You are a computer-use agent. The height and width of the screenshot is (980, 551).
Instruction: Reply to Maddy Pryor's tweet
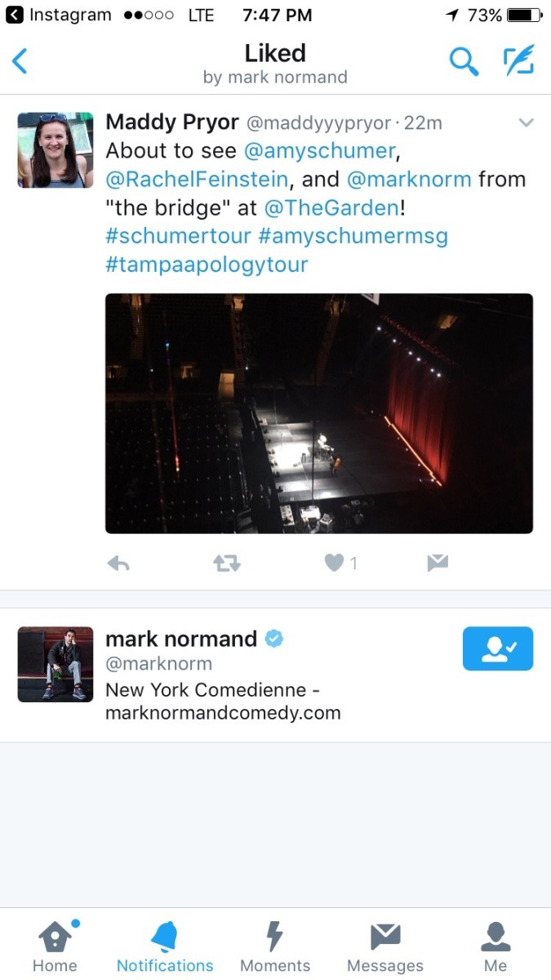pyautogui.click(x=119, y=563)
